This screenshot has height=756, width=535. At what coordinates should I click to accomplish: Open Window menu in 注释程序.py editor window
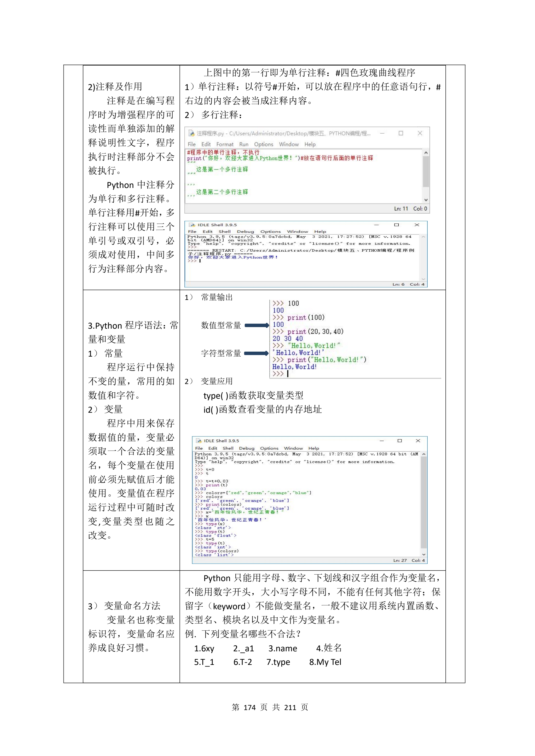tap(289, 144)
